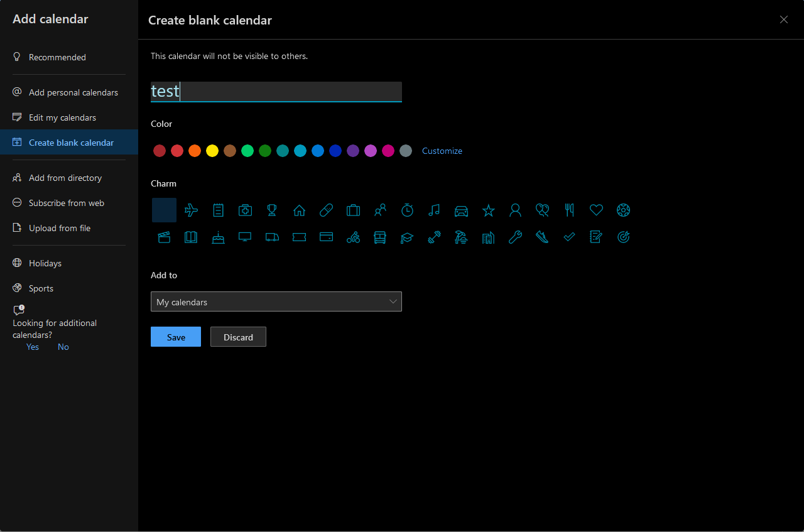804x532 pixels.
Task: Pick the wrench charm
Action: [x=515, y=237]
